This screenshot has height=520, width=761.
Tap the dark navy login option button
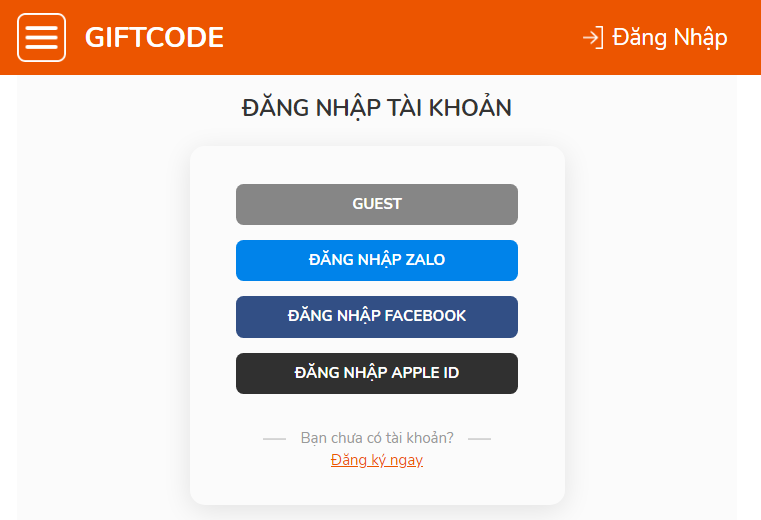(377, 317)
